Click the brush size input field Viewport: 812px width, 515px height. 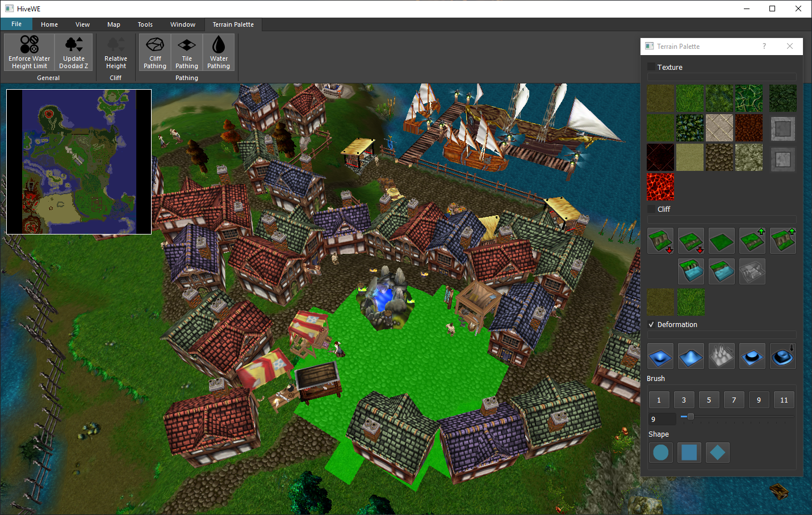(662, 419)
